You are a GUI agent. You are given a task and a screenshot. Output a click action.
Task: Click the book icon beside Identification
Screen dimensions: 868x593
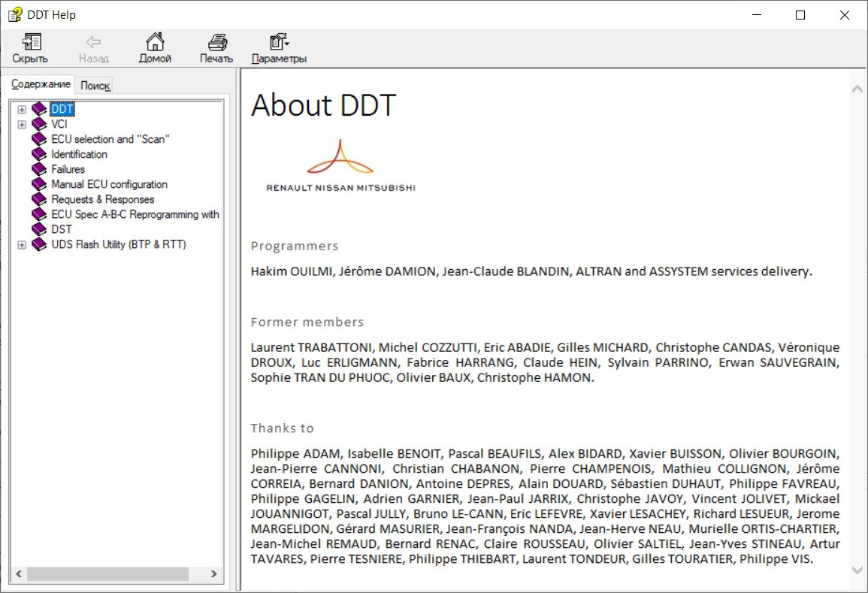[39, 154]
